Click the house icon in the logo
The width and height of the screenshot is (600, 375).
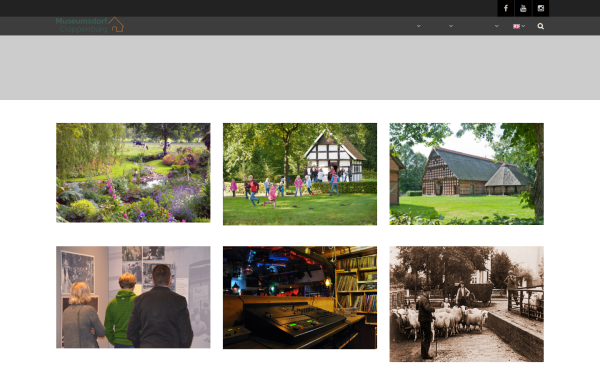click(x=116, y=24)
